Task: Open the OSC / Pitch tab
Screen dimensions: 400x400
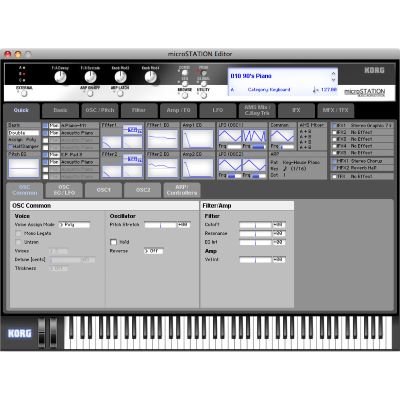Action: click(x=100, y=110)
